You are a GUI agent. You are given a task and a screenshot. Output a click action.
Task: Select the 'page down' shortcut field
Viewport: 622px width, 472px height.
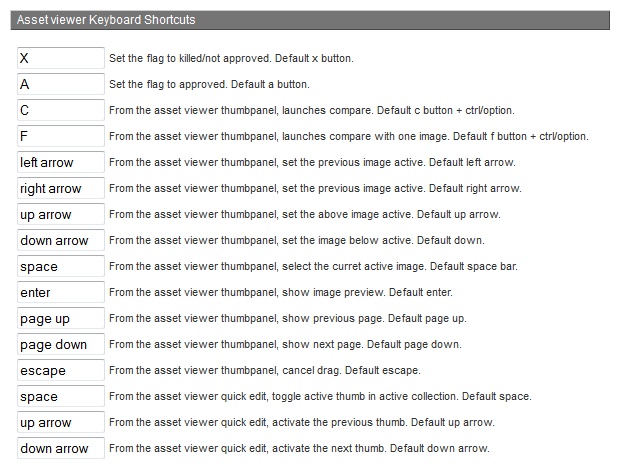click(x=60, y=345)
